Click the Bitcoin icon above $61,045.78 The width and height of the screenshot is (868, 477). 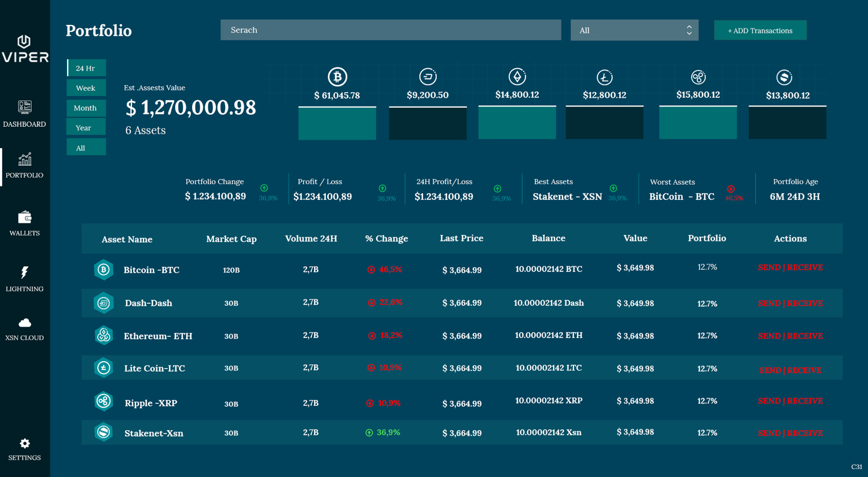[337, 76]
